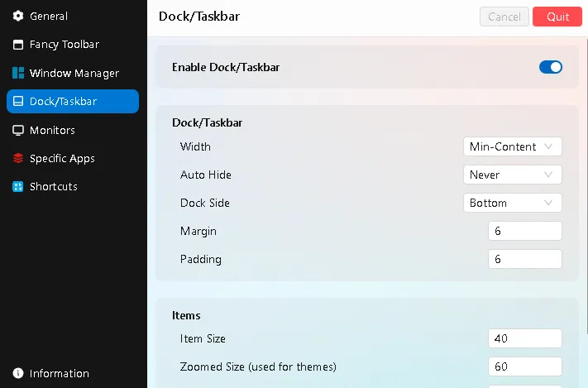Viewport: 588px width, 388px height.
Task: Click the Dock/Taskbar sidebar icon
Action: click(18, 102)
